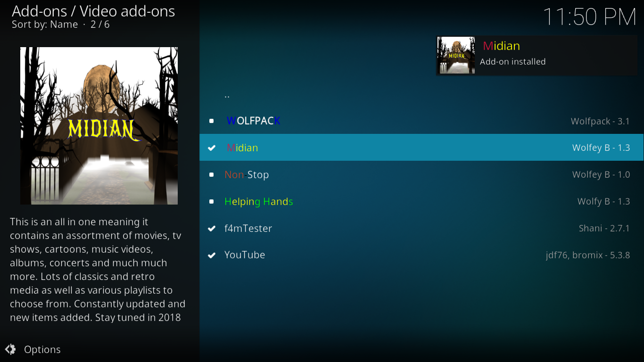Select the Non-Stop add-on

pyautogui.click(x=421, y=174)
